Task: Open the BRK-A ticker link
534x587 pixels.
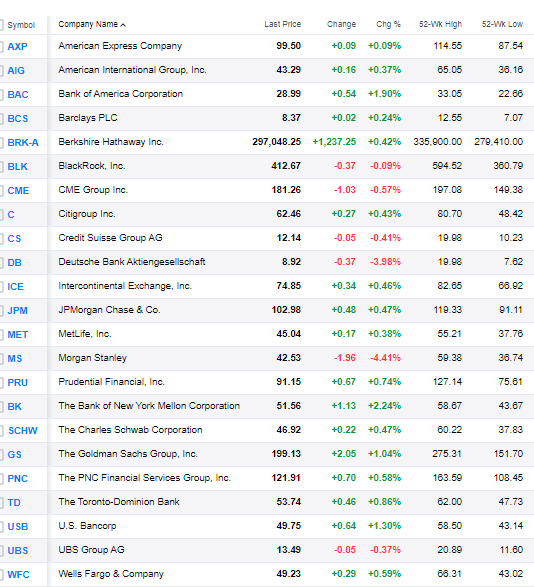Action: point(23,142)
